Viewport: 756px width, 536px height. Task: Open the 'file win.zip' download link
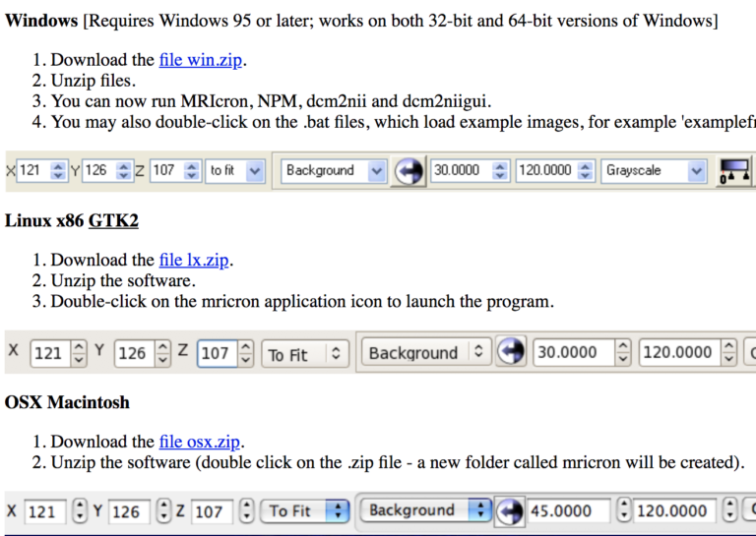tap(201, 61)
